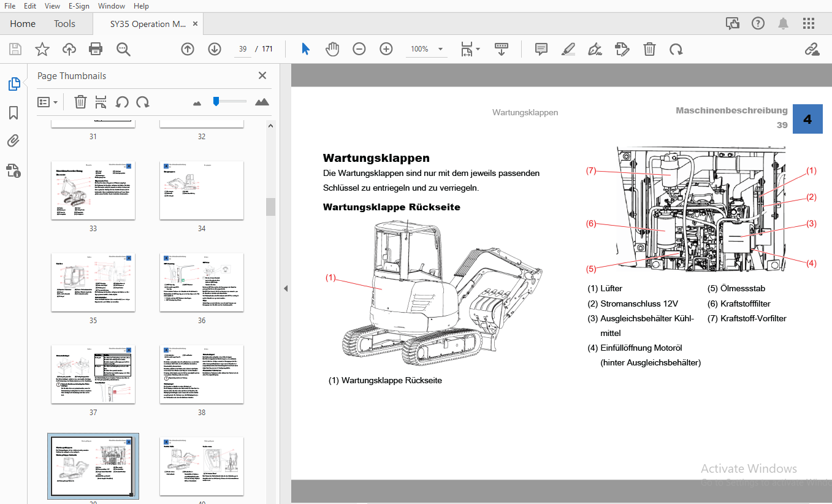This screenshot has width=832, height=504.
Task: Select page 36 thumbnail
Action: coord(202,282)
